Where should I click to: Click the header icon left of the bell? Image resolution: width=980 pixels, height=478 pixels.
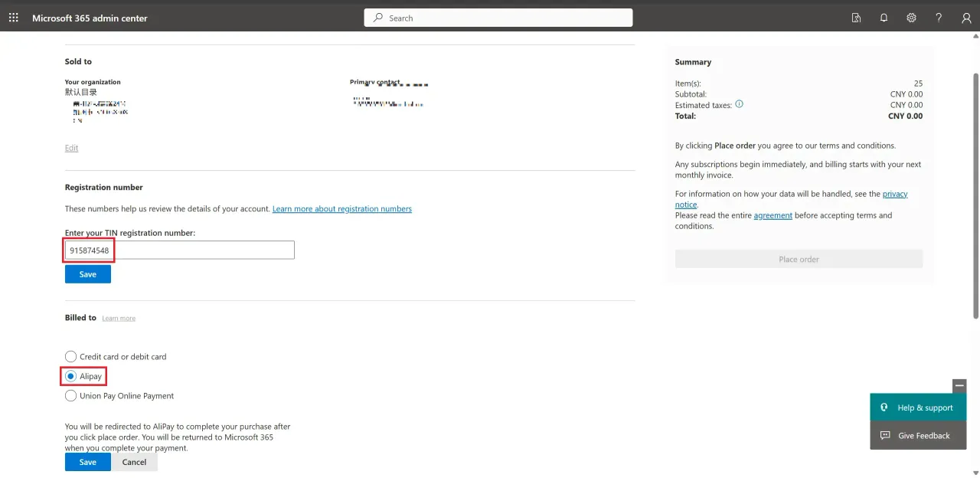click(856, 18)
